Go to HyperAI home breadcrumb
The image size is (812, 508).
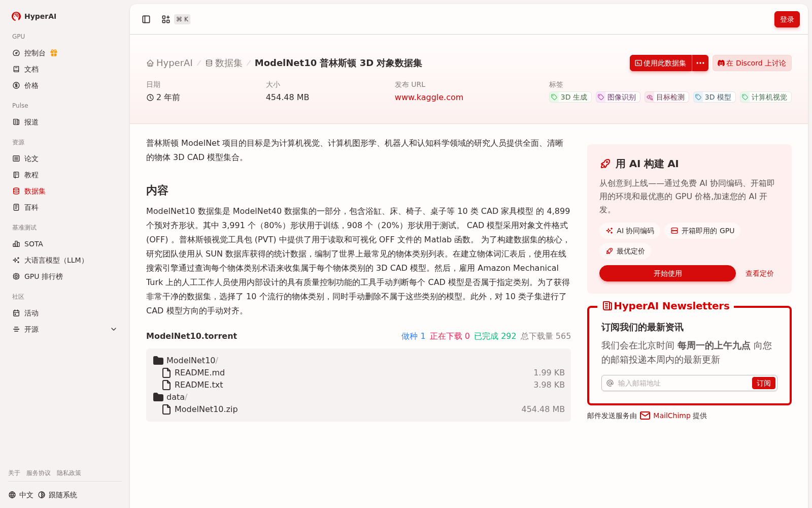(x=170, y=63)
